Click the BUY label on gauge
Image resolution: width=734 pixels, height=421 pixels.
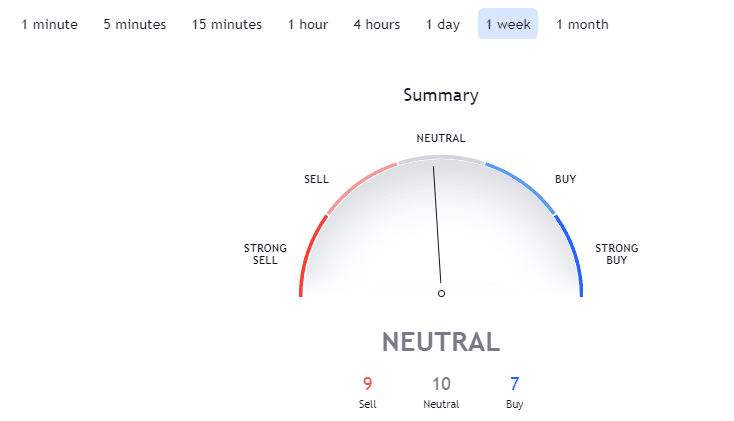(x=565, y=179)
